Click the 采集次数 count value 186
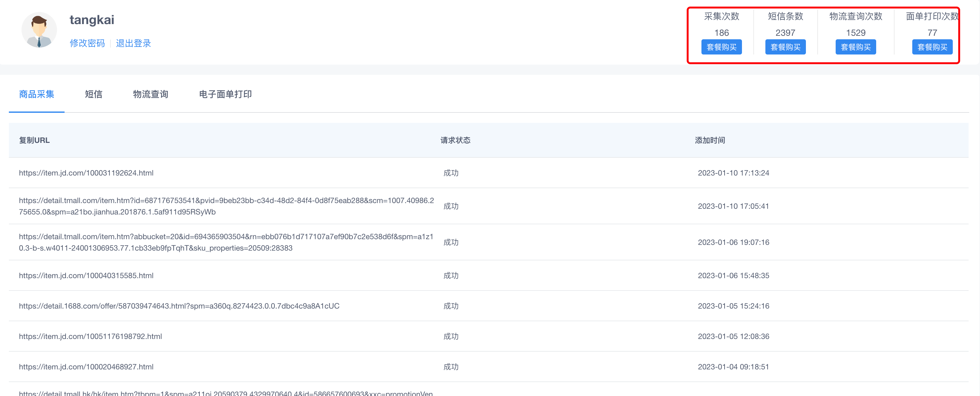This screenshot has height=396, width=980. coord(721,33)
